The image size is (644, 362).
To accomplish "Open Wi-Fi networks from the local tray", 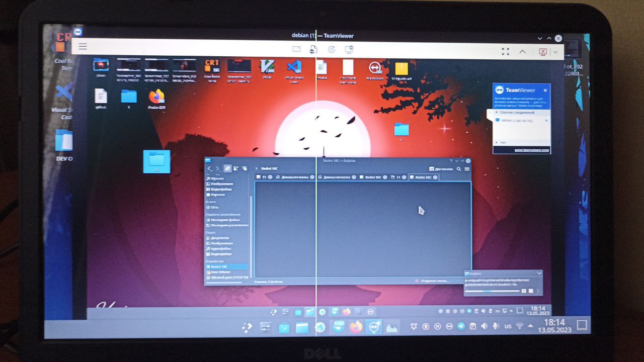I will 519,326.
